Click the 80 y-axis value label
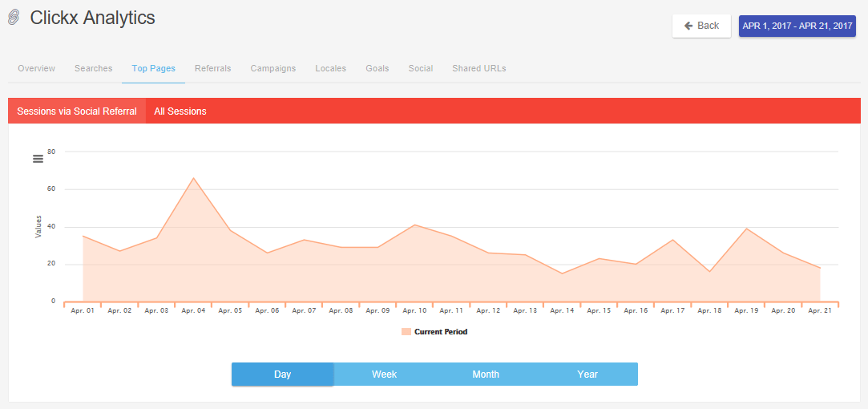 click(x=52, y=152)
